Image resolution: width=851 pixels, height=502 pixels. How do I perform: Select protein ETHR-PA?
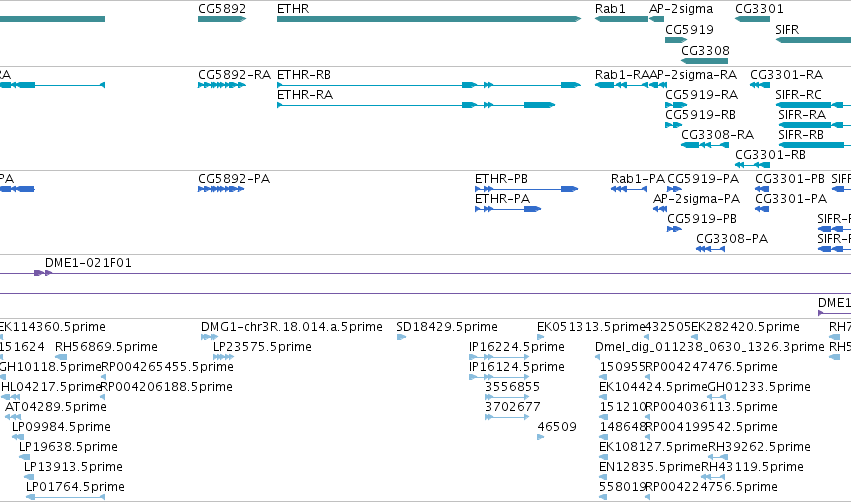click(x=502, y=199)
